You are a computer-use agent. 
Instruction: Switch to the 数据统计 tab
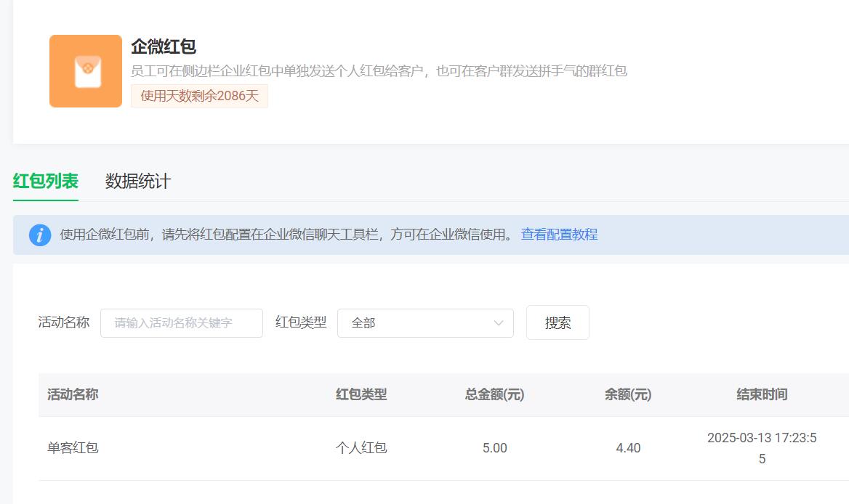tap(138, 182)
